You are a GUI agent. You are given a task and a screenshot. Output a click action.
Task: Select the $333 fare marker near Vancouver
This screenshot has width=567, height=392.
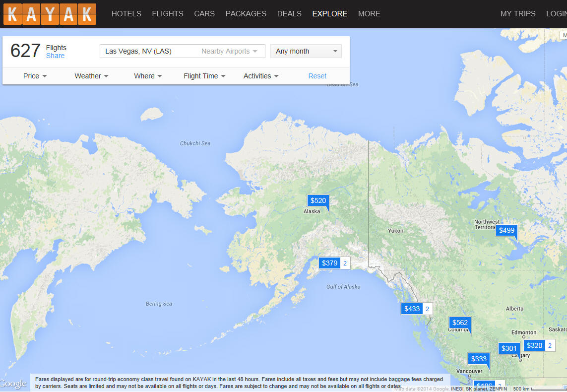point(479,359)
